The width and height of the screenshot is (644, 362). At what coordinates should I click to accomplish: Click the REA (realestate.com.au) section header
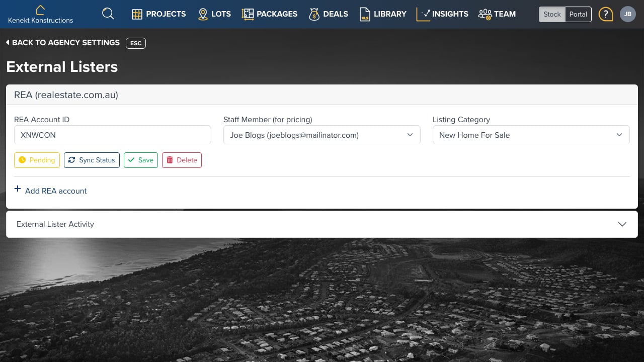pos(322,95)
